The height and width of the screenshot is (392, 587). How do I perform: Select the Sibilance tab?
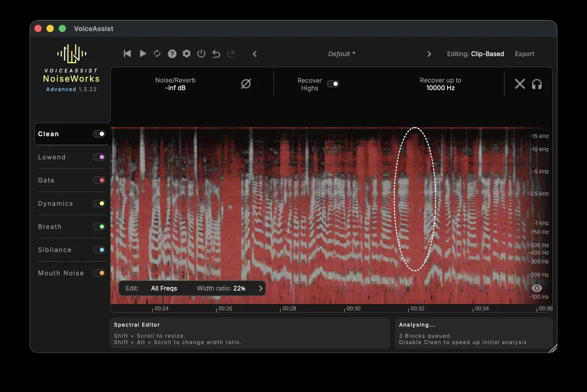(x=55, y=250)
